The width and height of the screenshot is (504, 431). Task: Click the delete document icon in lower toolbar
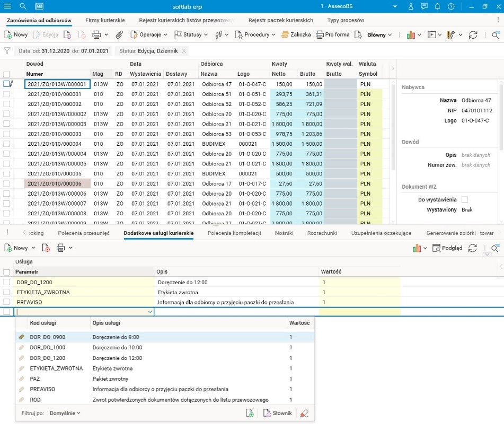[x=46, y=248]
